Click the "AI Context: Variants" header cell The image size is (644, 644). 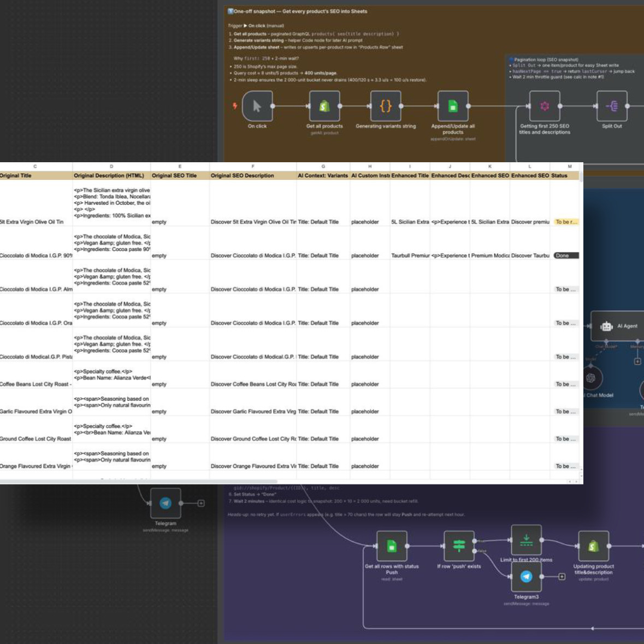click(x=323, y=175)
